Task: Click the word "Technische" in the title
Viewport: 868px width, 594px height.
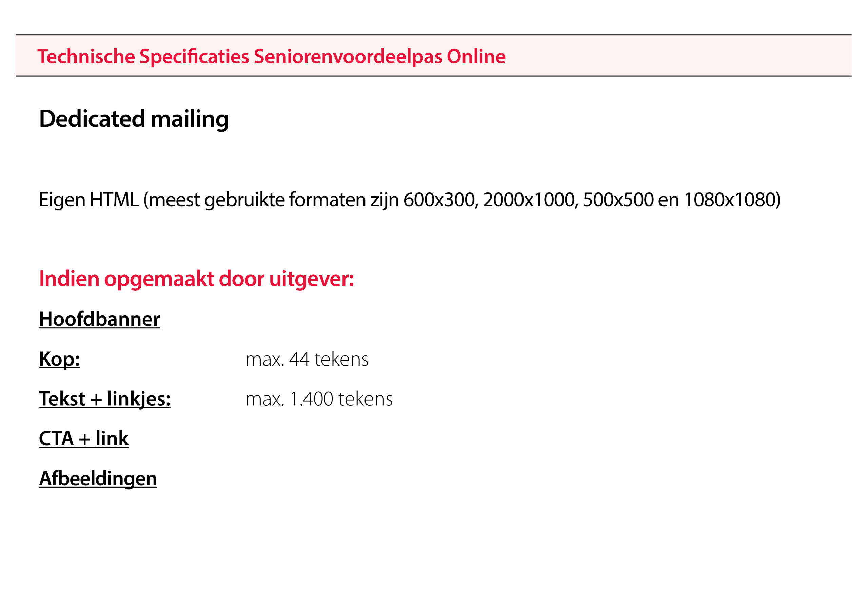Action: [86, 56]
